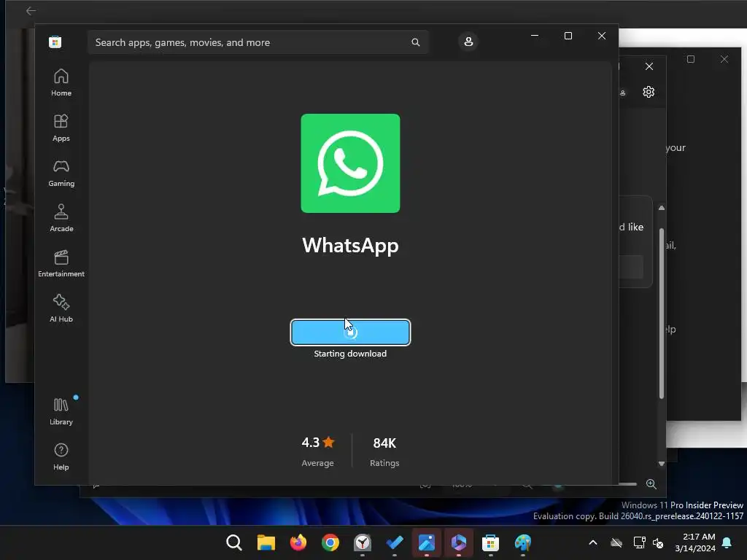
Task: Click the background window's vertical scrollbar thumb
Action: 661,313
